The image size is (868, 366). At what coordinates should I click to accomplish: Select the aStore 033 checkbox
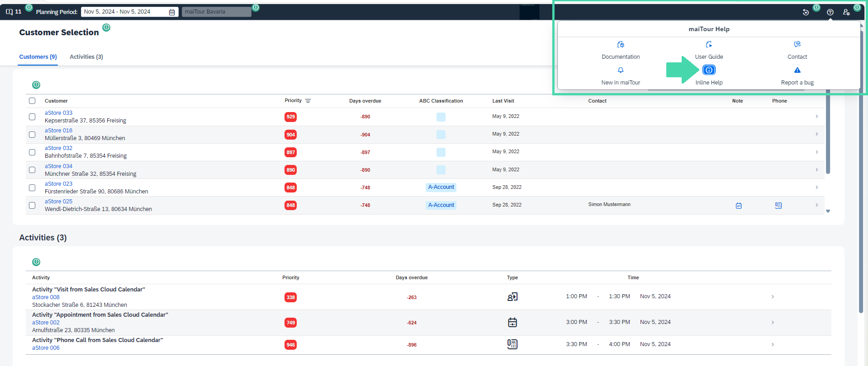tap(32, 117)
